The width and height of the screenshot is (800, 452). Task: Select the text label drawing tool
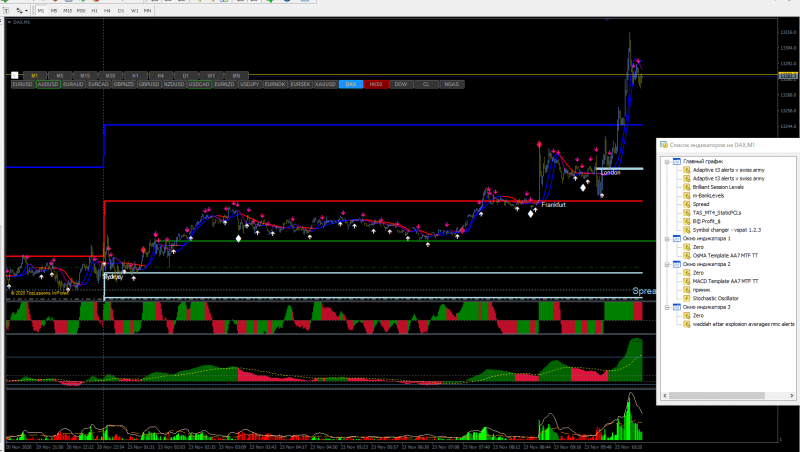click(6, 10)
